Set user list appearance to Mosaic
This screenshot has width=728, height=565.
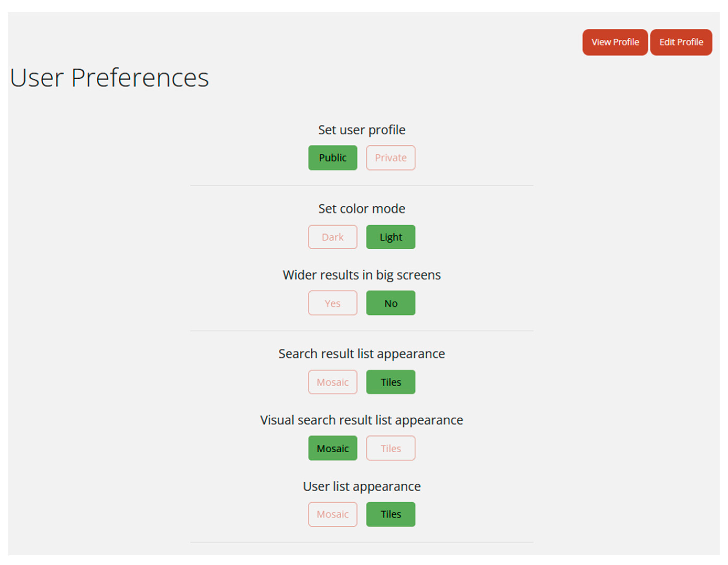[x=332, y=514]
